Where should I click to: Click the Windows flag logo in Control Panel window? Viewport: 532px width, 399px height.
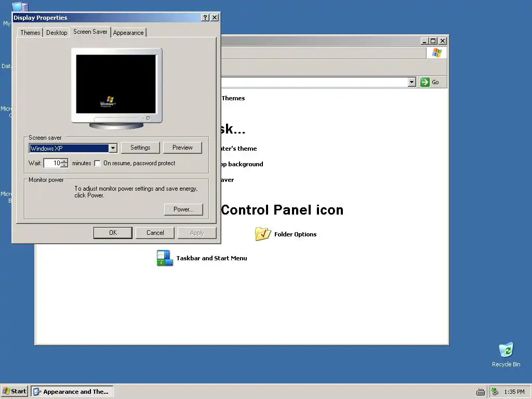[x=436, y=53]
